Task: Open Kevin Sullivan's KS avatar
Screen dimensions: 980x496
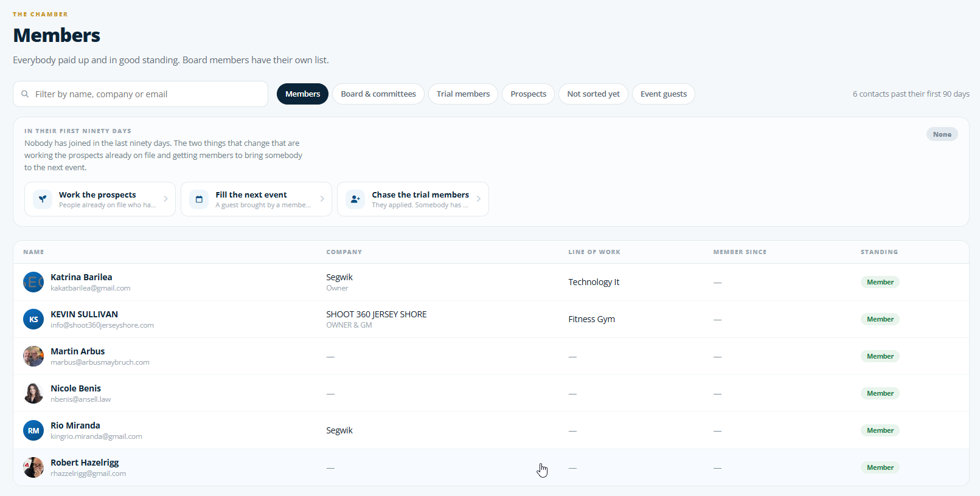Action: click(33, 319)
